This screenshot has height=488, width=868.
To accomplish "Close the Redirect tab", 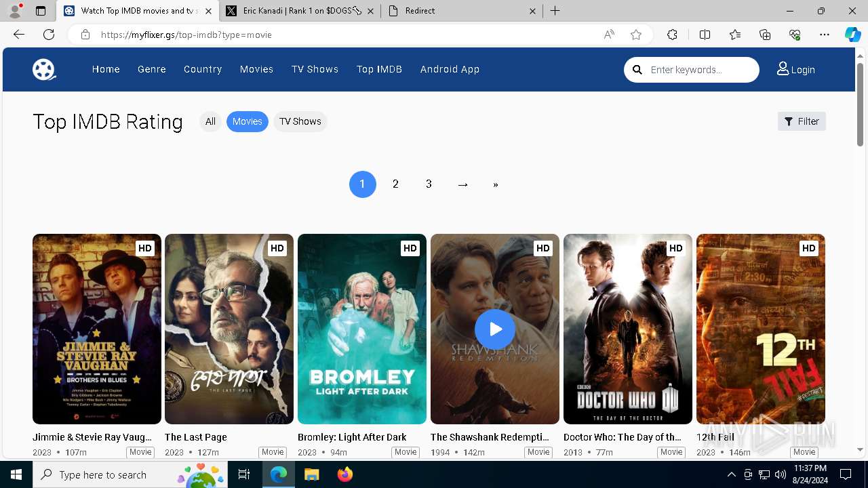I will (x=532, y=11).
